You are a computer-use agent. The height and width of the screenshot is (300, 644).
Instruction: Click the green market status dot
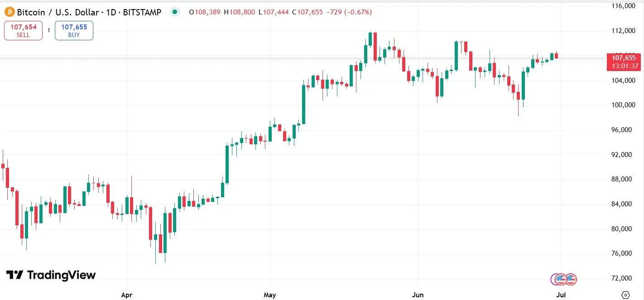point(175,12)
